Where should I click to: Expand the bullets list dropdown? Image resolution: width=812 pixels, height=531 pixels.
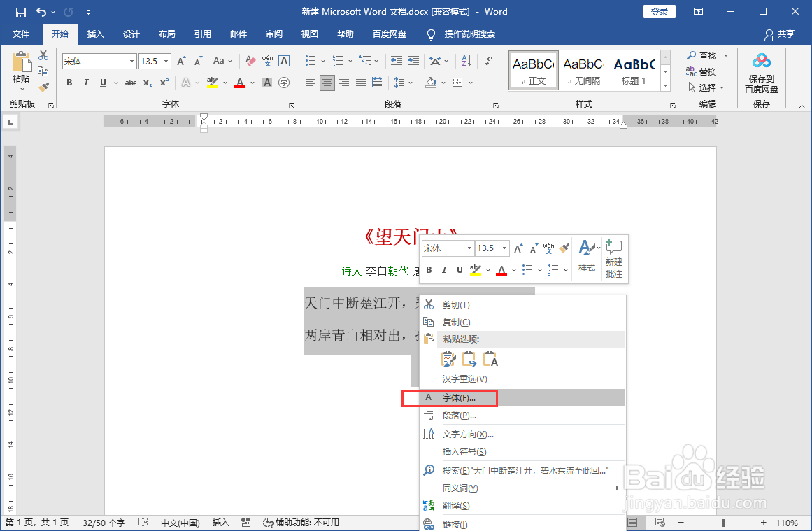click(x=323, y=61)
